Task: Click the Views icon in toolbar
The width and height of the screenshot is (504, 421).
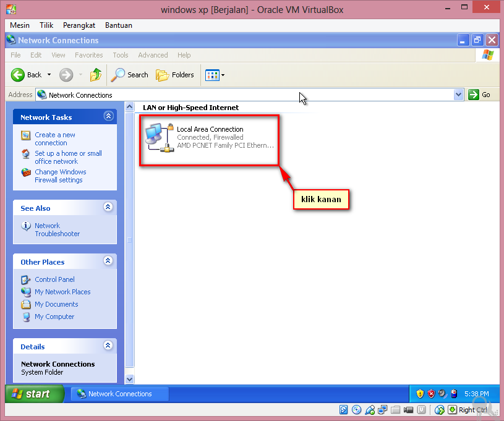Action: coord(212,75)
